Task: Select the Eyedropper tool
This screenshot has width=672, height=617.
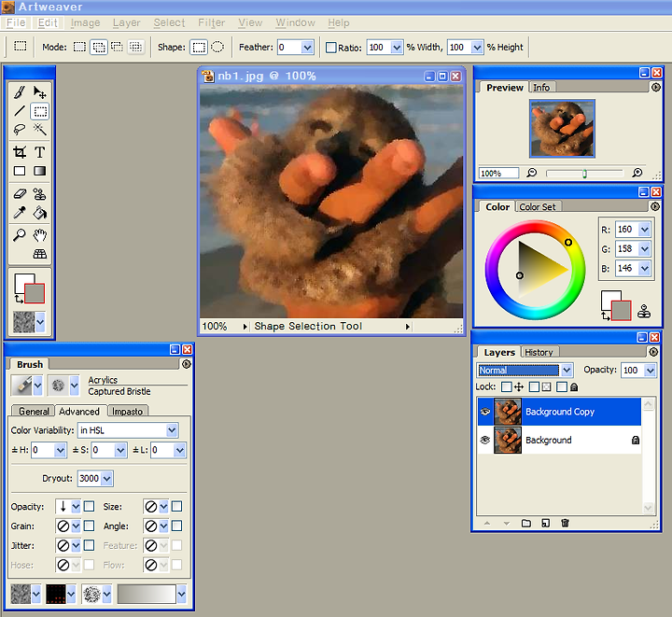Action: pyautogui.click(x=20, y=213)
